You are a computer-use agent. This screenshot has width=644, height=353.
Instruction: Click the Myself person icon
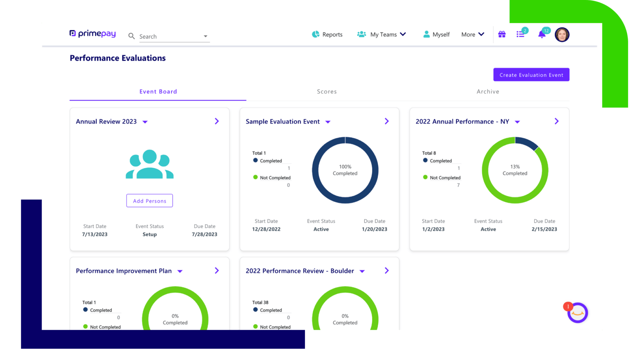tap(426, 34)
